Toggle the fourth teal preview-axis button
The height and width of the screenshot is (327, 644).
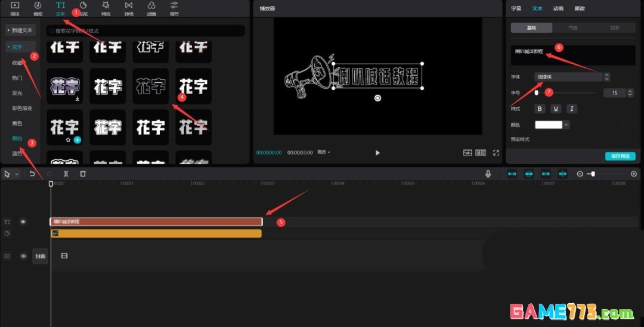[562, 174]
